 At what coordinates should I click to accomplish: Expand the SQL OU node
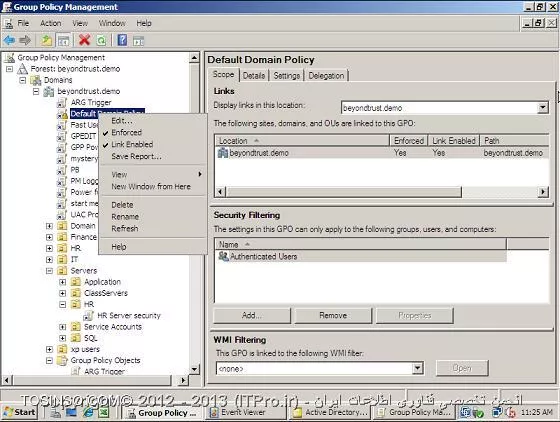[x=62, y=338]
